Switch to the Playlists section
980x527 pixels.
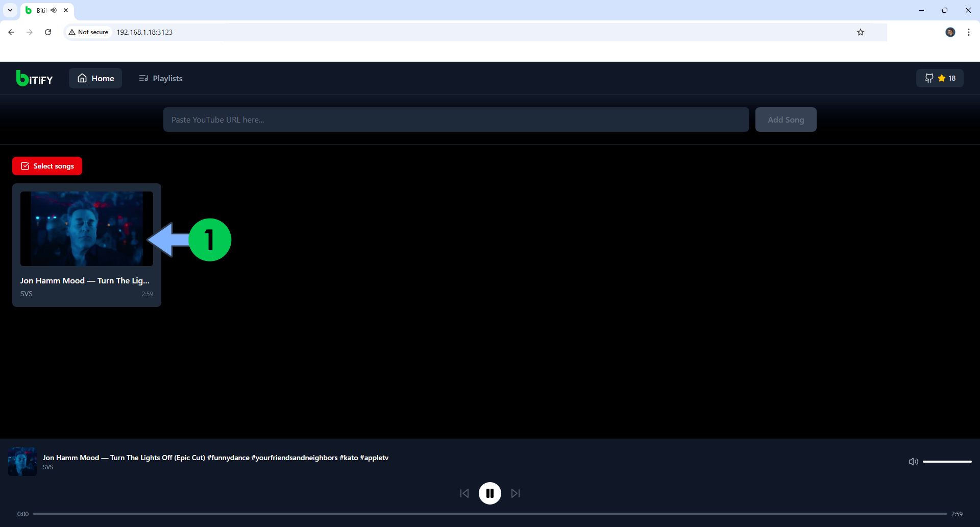point(167,78)
